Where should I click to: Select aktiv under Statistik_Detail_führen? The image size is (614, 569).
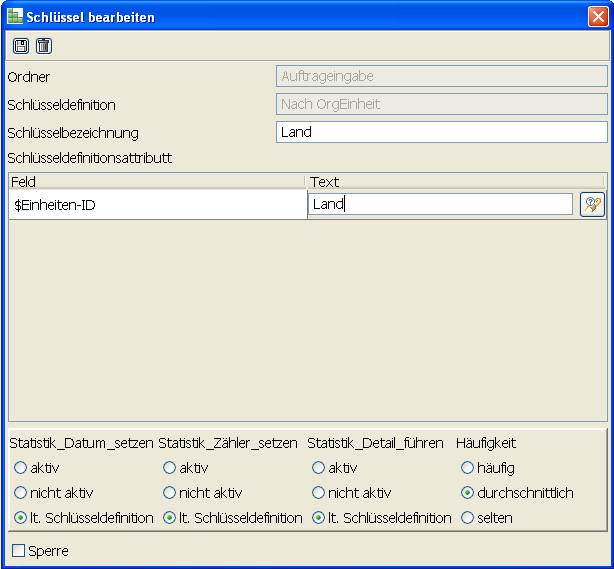click(318, 467)
